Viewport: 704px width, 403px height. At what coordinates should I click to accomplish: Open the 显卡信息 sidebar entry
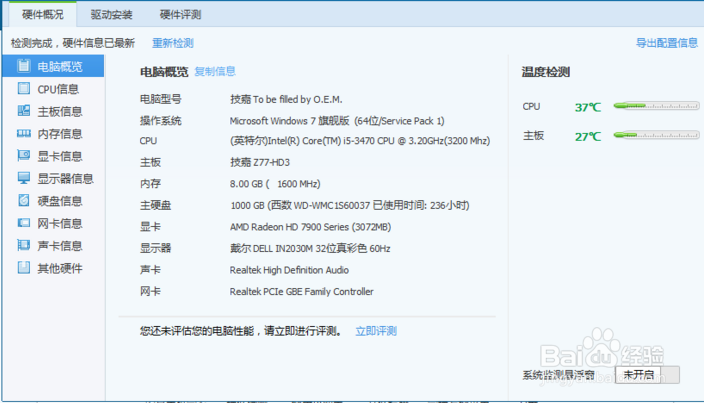tap(53, 156)
